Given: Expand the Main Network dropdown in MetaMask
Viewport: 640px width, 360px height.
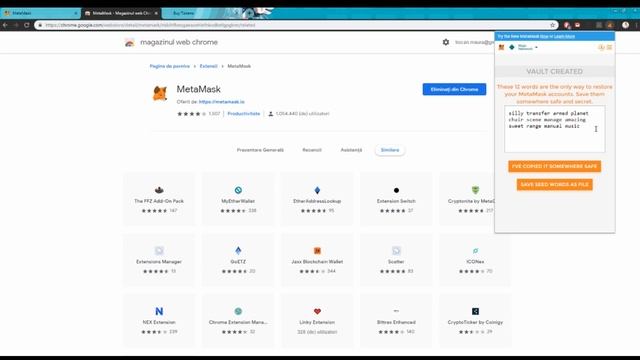Looking at the screenshot, I should point(528,47).
